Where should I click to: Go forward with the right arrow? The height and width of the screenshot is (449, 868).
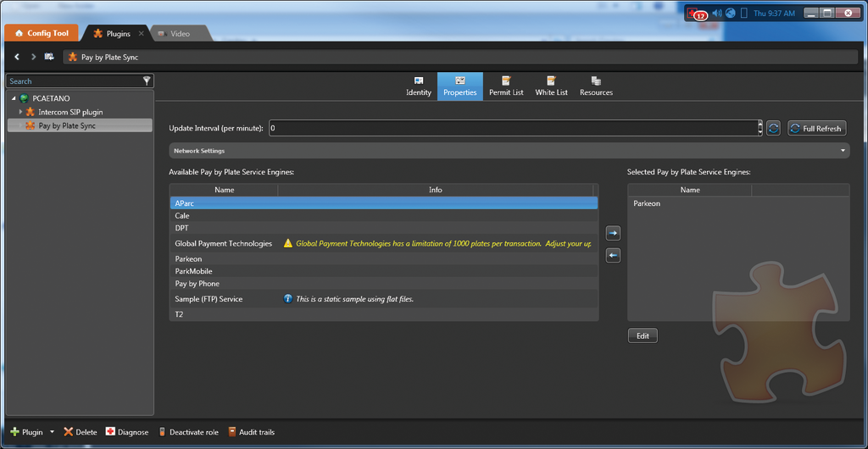click(x=33, y=57)
